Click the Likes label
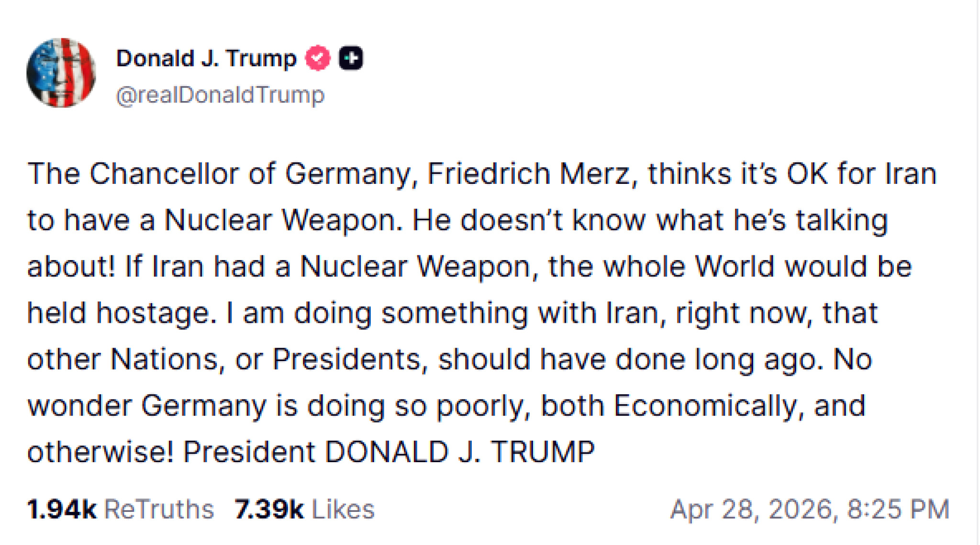This screenshot has height=545, width=980. click(343, 509)
